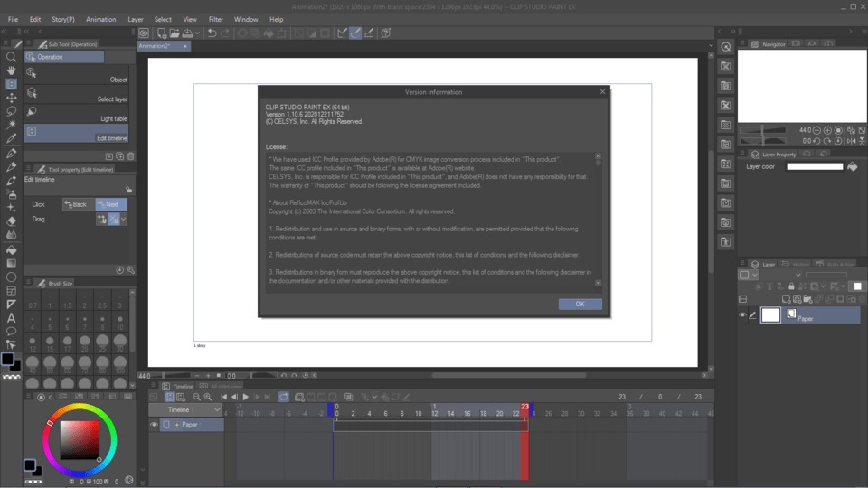This screenshot has width=868, height=488.
Task: Open the Drag mode dropdown arrow
Action: click(x=124, y=220)
